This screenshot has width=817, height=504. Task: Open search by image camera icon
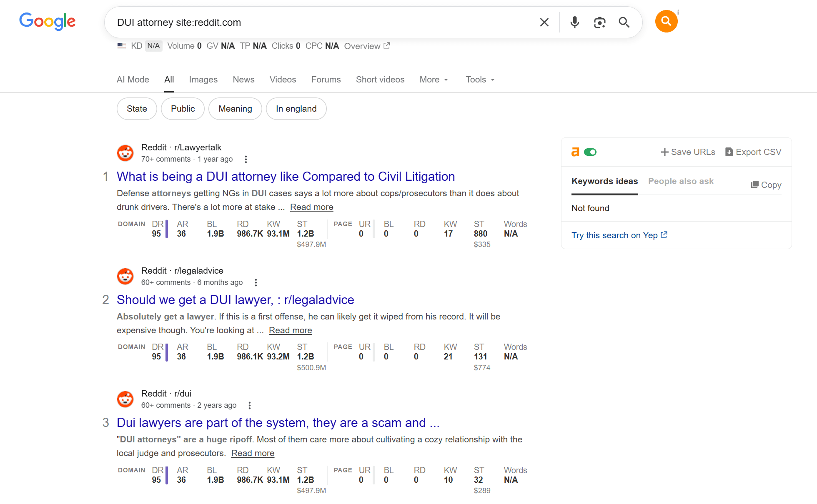tap(599, 22)
